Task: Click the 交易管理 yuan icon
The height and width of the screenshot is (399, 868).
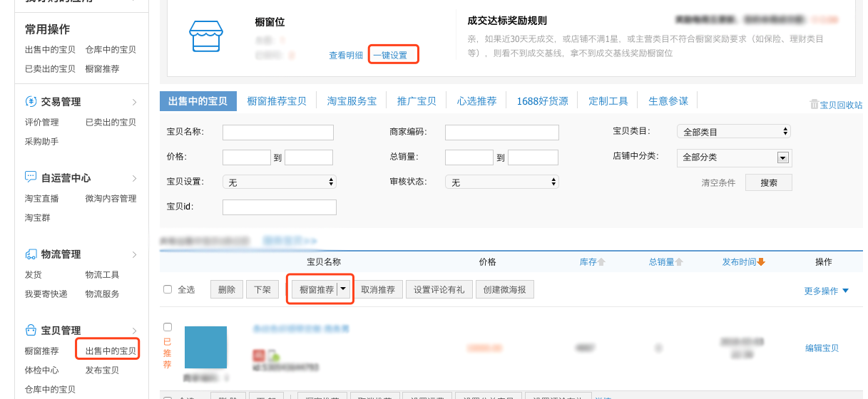Action: pos(31,101)
